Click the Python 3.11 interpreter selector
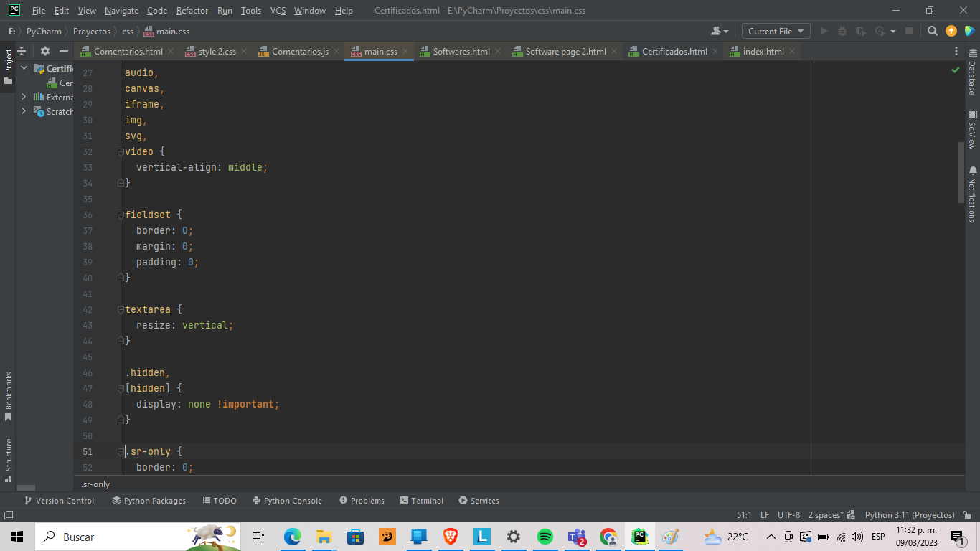The height and width of the screenshot is (551, 980). click(909, 515)
